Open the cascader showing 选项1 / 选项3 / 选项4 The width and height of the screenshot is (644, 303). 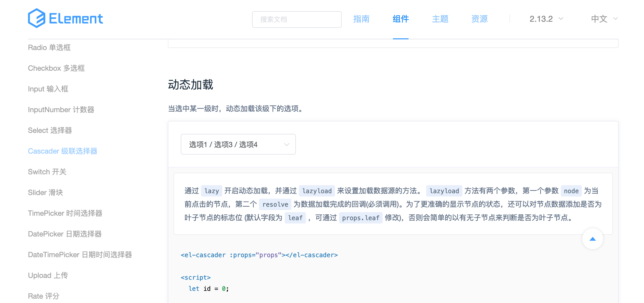pos(238,145)
